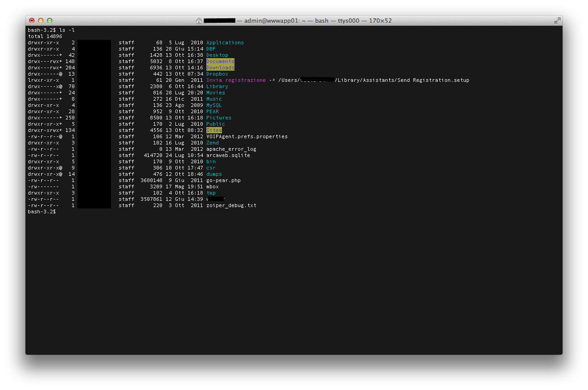
Task: Select the MySQL directory name
Action: 214,105
